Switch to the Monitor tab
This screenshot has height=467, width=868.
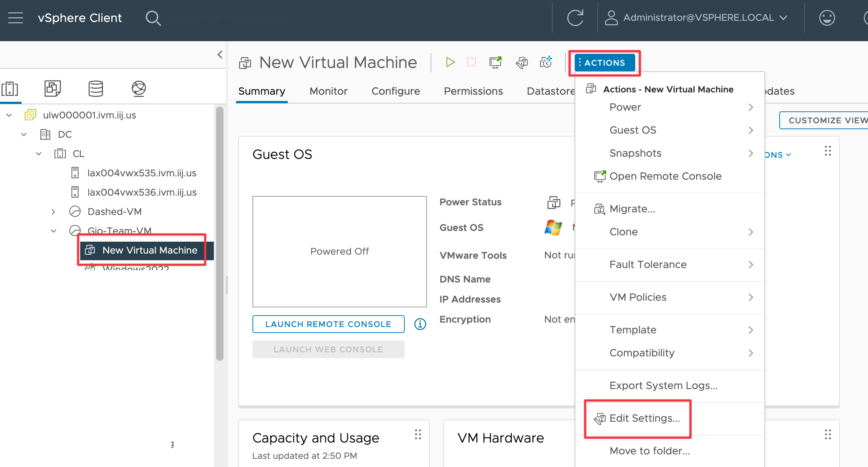(x=329, y=91)
